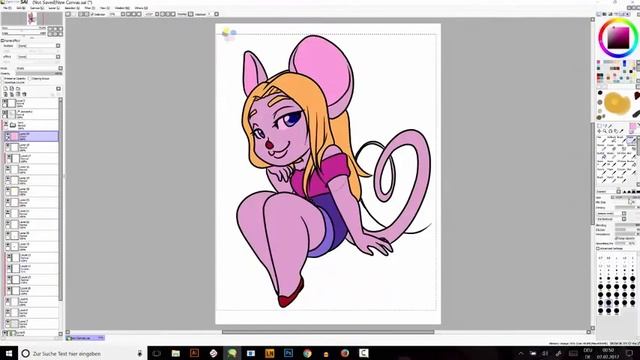Open the Edit menu

[21, 8]
